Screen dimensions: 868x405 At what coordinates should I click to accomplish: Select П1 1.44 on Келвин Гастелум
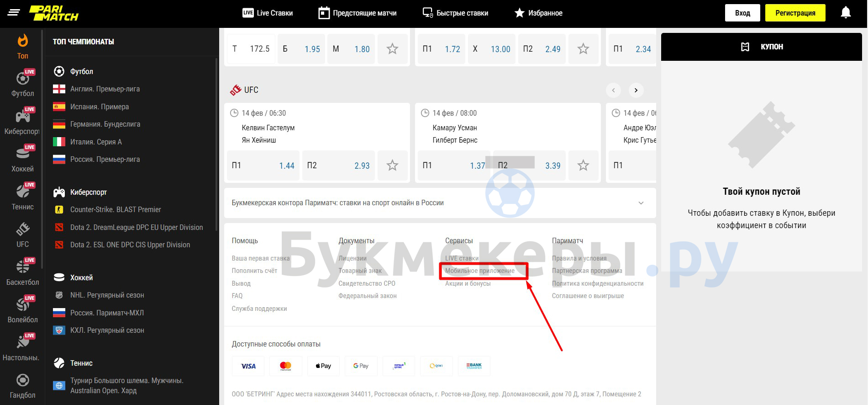[263, 165]
